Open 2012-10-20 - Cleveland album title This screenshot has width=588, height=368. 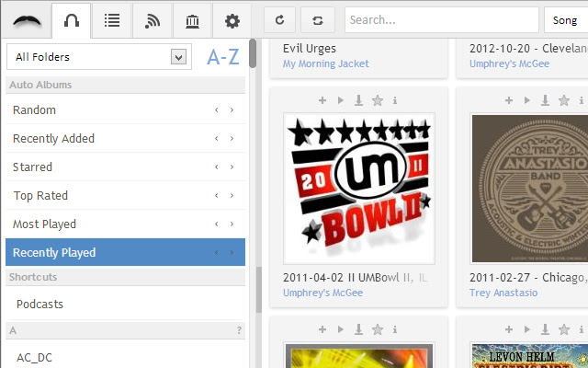click(x=528, y=49)
